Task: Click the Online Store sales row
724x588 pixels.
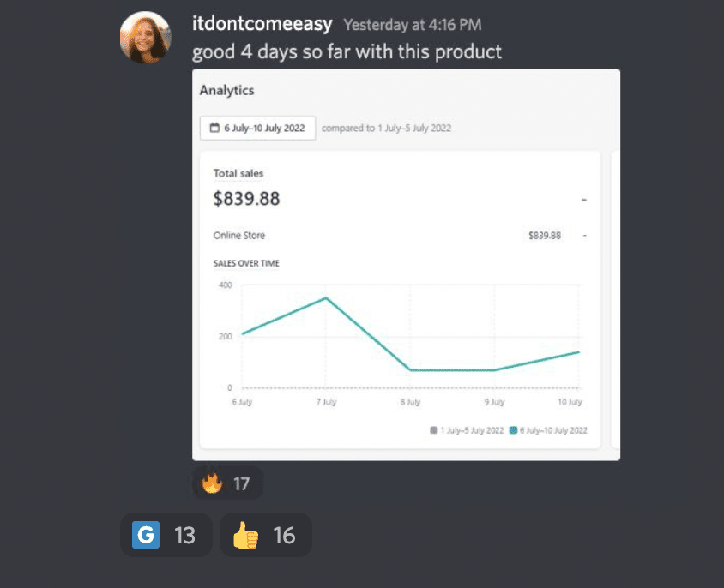Action: coord(400,236)
